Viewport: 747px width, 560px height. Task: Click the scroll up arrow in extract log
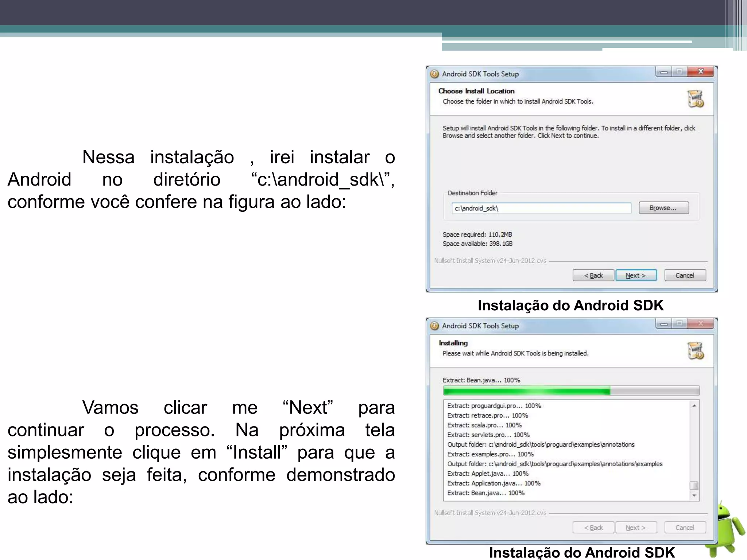pos(694,406)
